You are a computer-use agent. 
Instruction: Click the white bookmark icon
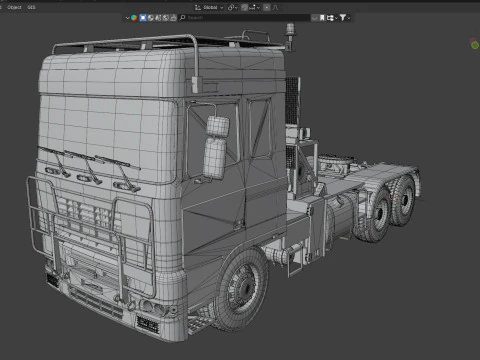(322, 18)
